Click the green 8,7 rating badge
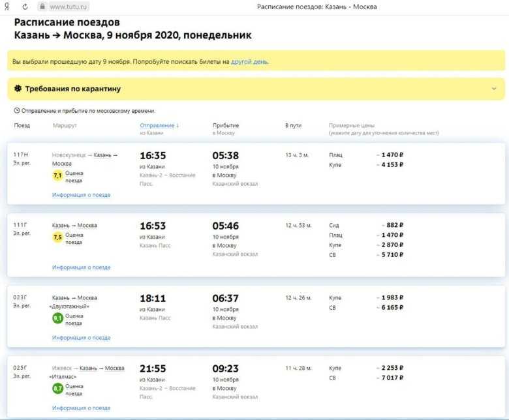This screenshot has width=509, height=420. click(x=58, y=389)
